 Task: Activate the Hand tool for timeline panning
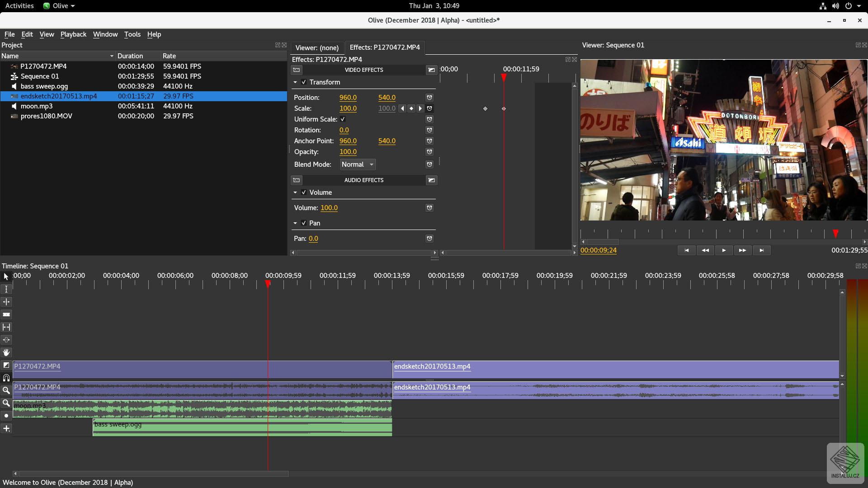(x=6, y=352)
